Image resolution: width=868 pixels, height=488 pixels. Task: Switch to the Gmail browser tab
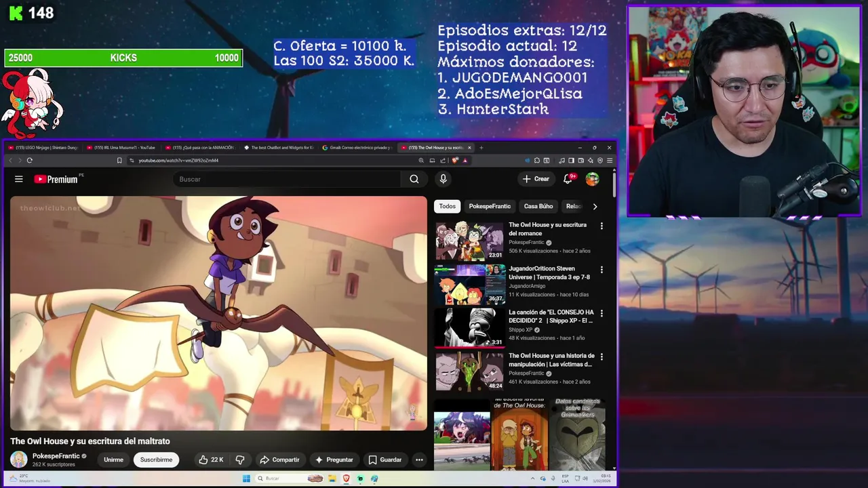pos(358,147)
